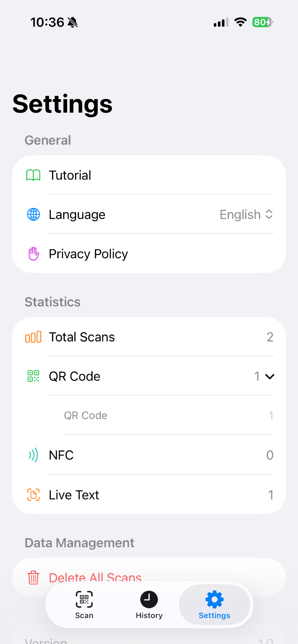
Task: Switch to the Scan tab
Action: tap(84, 605)
